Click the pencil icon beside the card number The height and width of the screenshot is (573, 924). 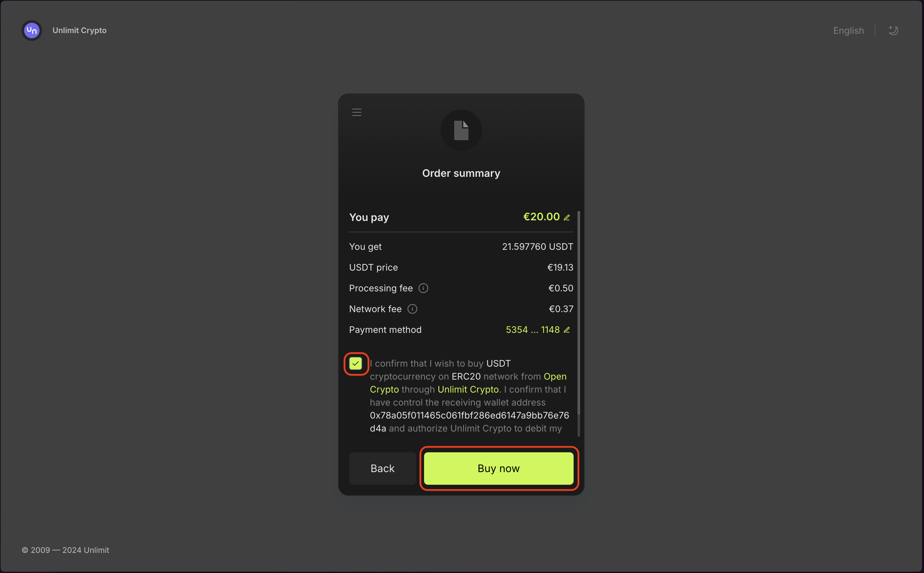click(567, 330)
